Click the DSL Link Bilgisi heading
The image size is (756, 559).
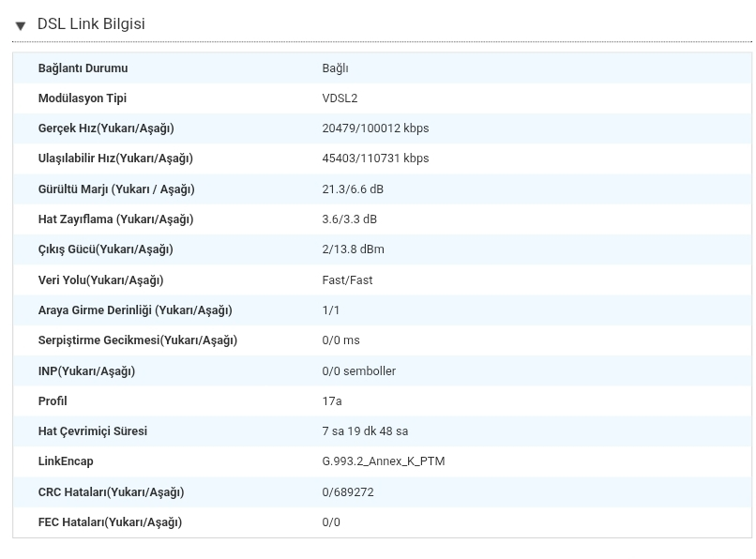91,24
